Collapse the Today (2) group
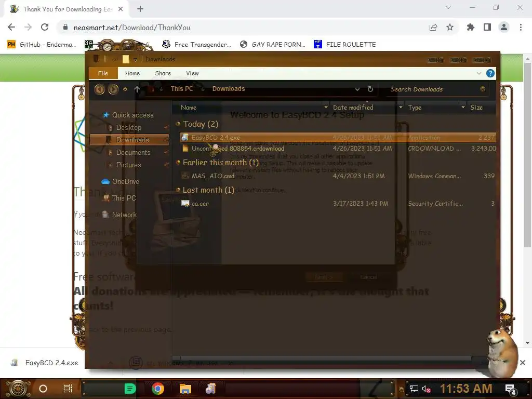This screenshot has width=532, height=399. pos(178,124)
